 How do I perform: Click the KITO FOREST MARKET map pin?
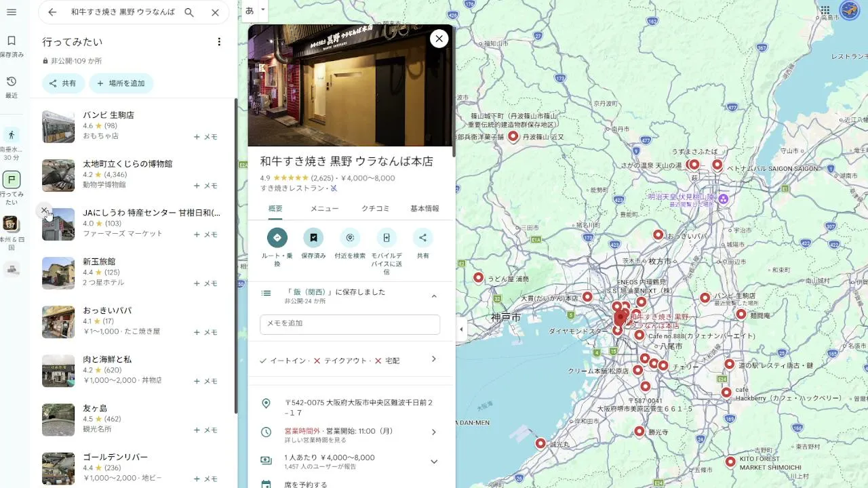730,462
